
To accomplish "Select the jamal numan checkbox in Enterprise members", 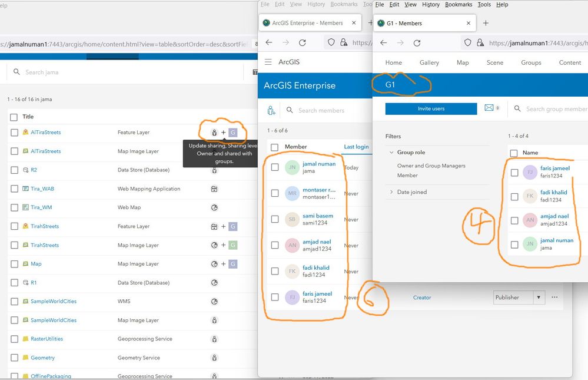I will coord(275,167).
